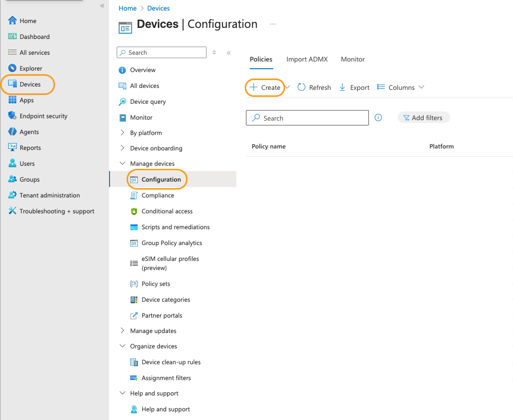Open the Columns dropdown
The width and height of the screenshot is (513, 420).
pyautogui.click(x=401, y=87)
